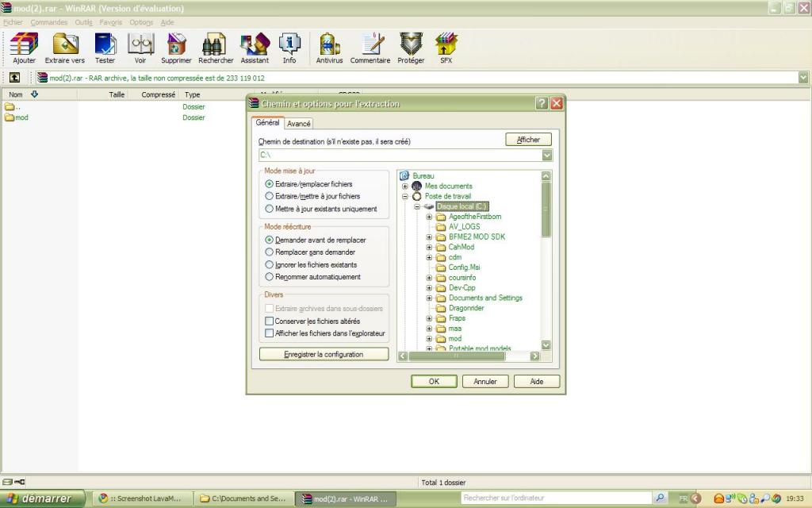This screenshot has width=812, height=508.
Task: Expand Mes documents tree node
Action: (x=405, y=186)
